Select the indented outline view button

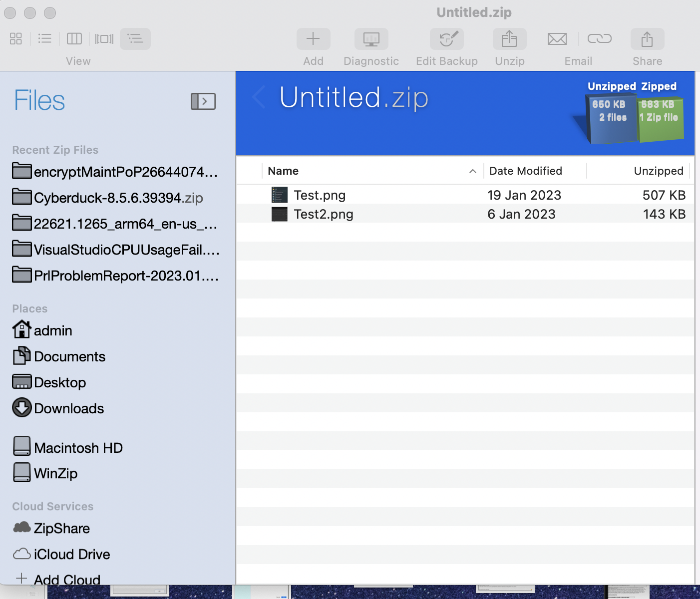pyautogui.click(x=135, y=39)
